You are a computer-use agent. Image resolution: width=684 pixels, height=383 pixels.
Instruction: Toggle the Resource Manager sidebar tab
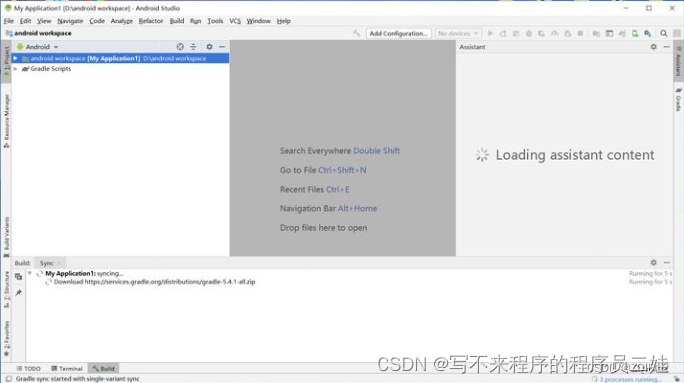point(6,121)
